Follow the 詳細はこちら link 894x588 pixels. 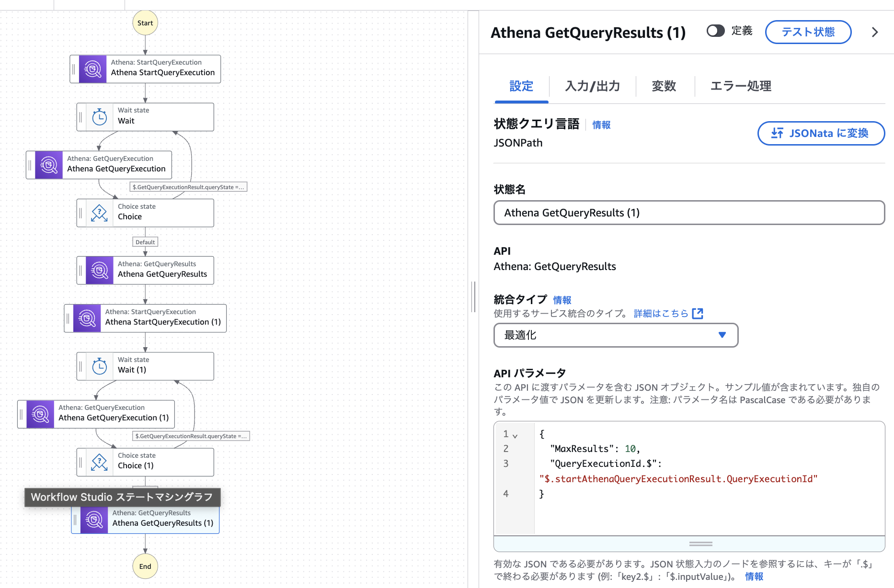coord(661,314)
